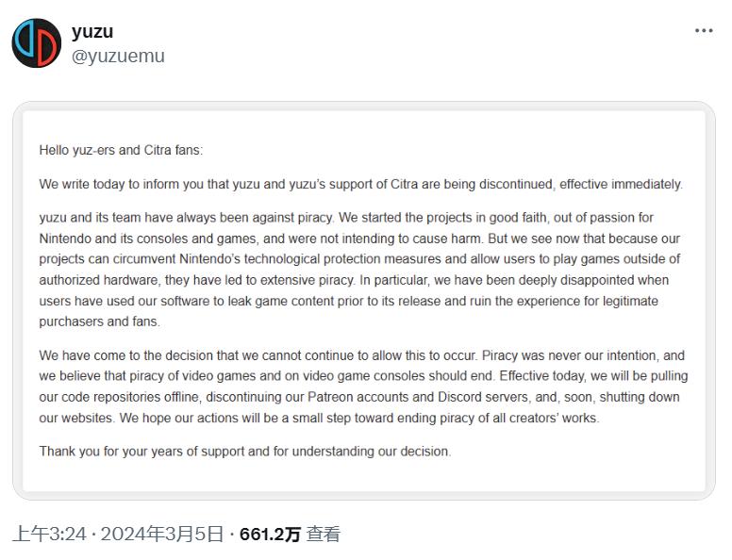Click the 上午3:24 post timestamp
The height and width of the screenshot is (560, 732).
(x=49, y=535)
